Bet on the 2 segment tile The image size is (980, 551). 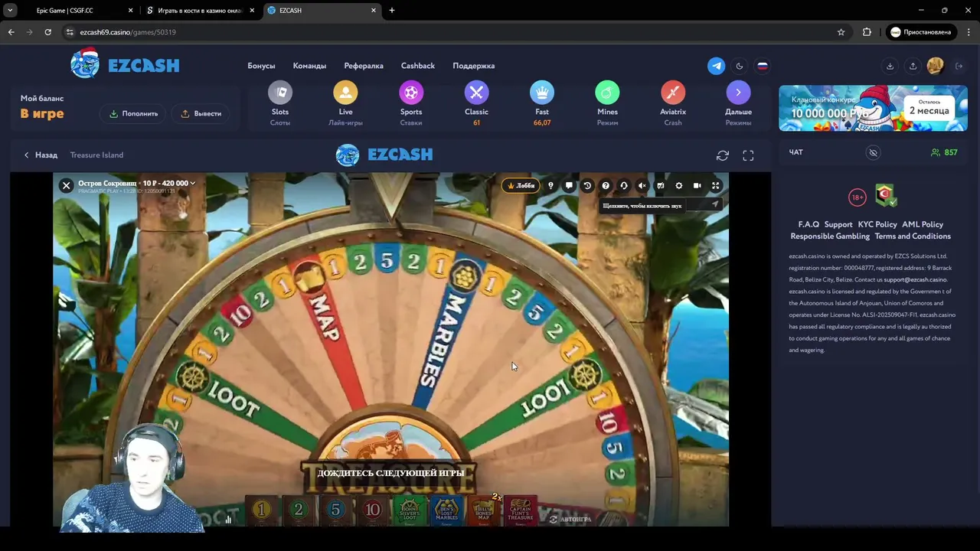[299, 510]
